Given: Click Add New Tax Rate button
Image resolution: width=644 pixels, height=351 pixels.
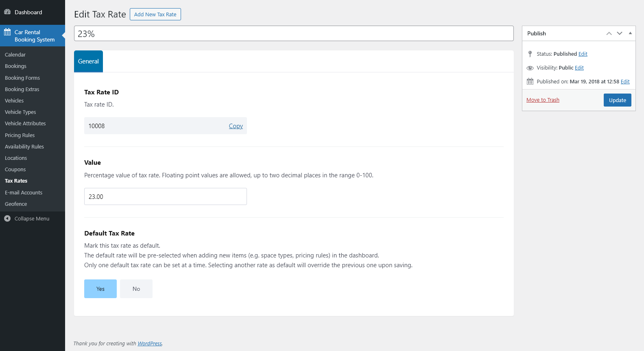Looking at the screenshot, I should click(x=155, y=14).
